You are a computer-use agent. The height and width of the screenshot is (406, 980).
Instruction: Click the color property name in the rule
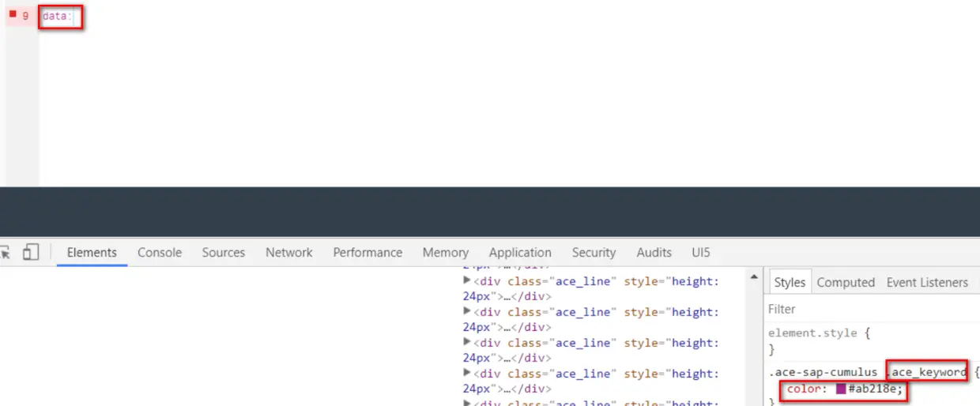click(804, 389)
